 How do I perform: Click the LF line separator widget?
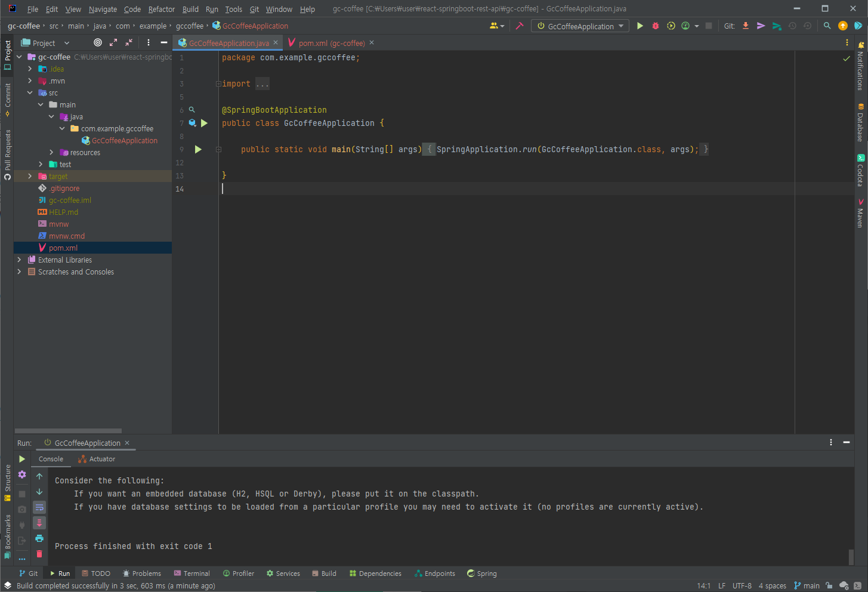pyautogui.click(x=722, y=585)
